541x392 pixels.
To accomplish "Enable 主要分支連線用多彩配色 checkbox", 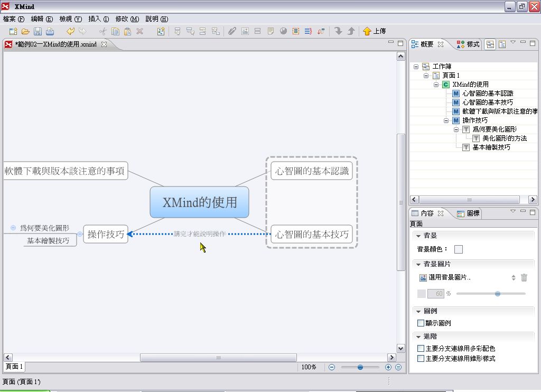I will pos(421,348).
